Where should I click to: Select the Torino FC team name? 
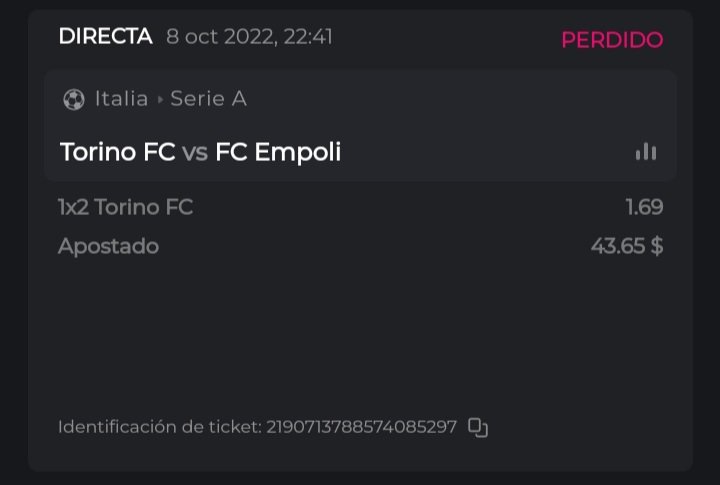[117, 152]
